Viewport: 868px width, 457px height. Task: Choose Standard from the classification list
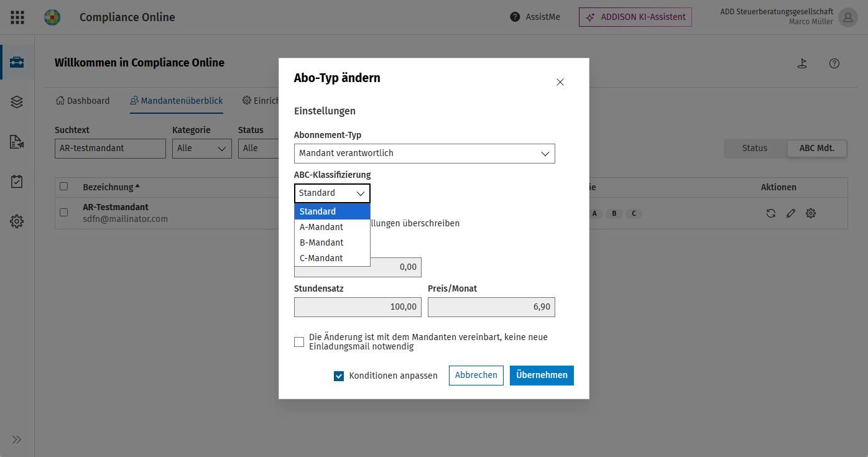[332, 211]
